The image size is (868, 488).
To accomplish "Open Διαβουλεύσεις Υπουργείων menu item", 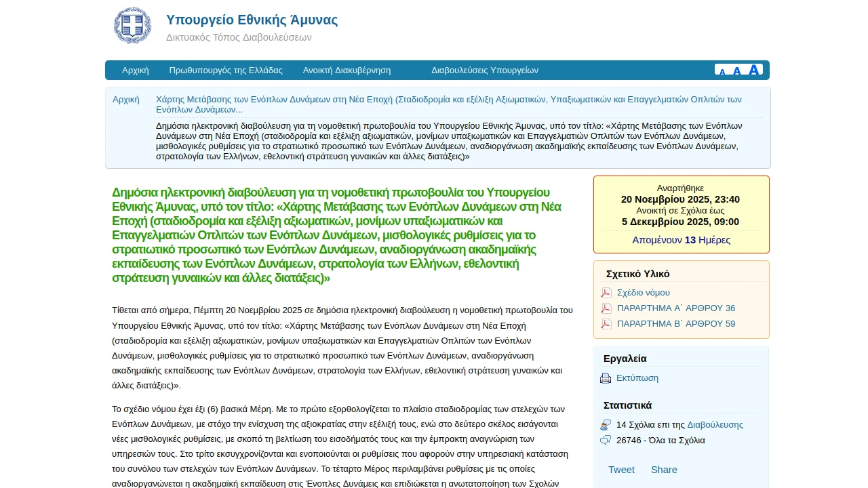I will tap(485, 70).
